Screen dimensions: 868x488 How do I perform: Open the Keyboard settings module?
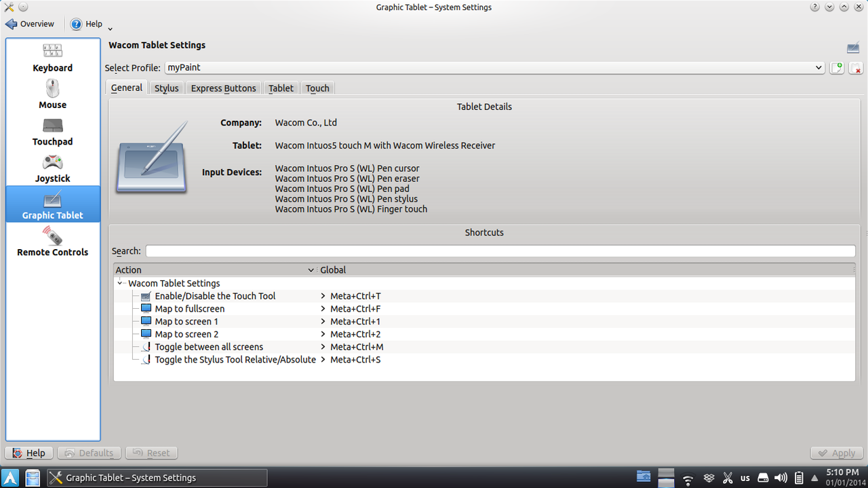52,57
